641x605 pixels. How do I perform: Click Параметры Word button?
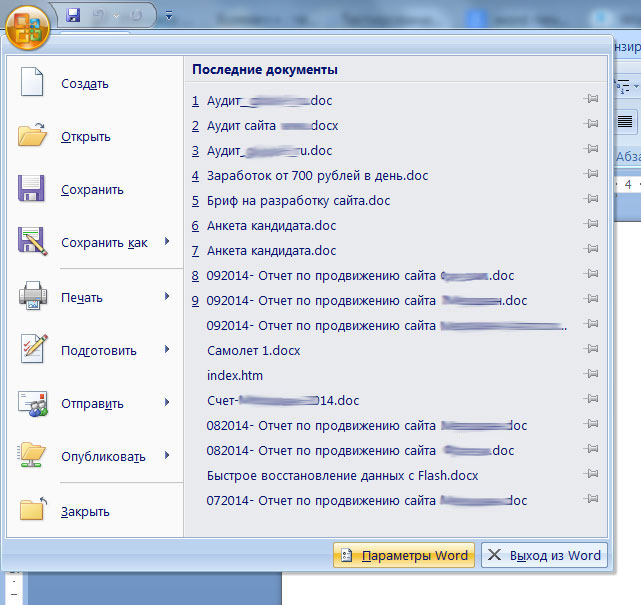click(x=404, y=555)
